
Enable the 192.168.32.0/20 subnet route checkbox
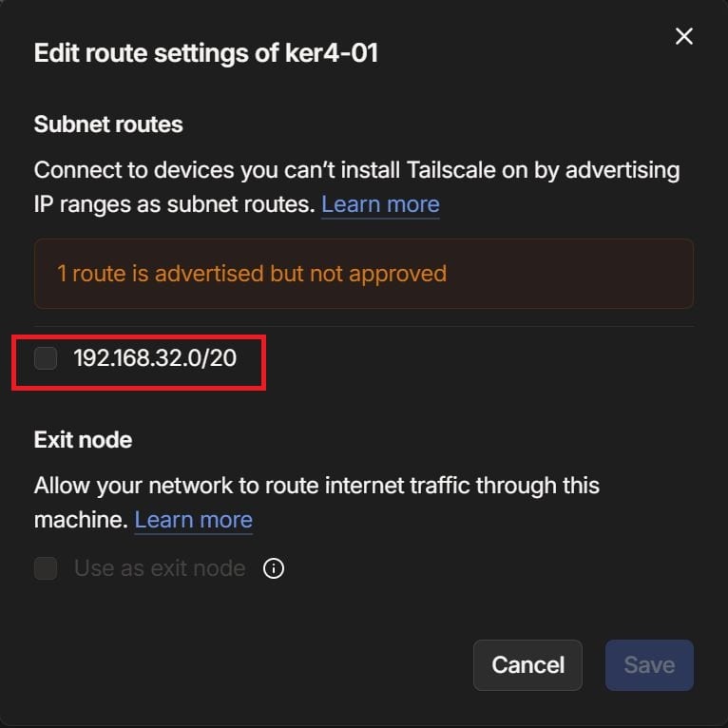[46, 358]
